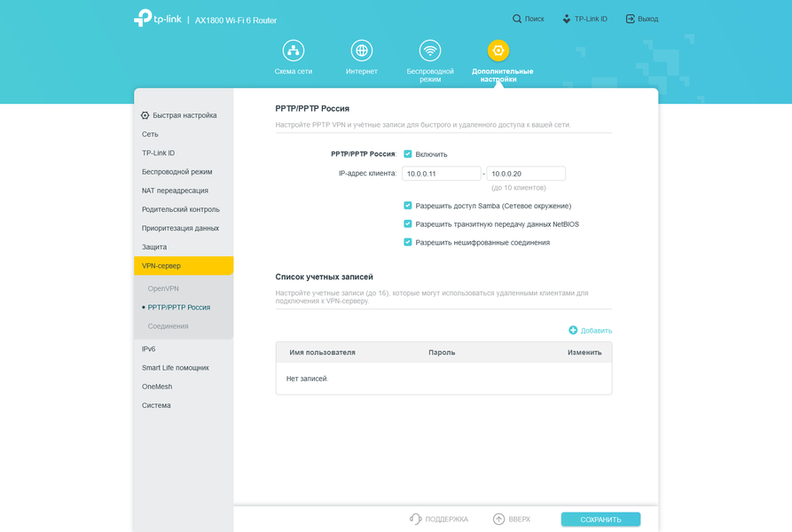Viewport: 792px width, 532px height.
Task: Click the ВВЕРХ link text
Action: [519, 520]
